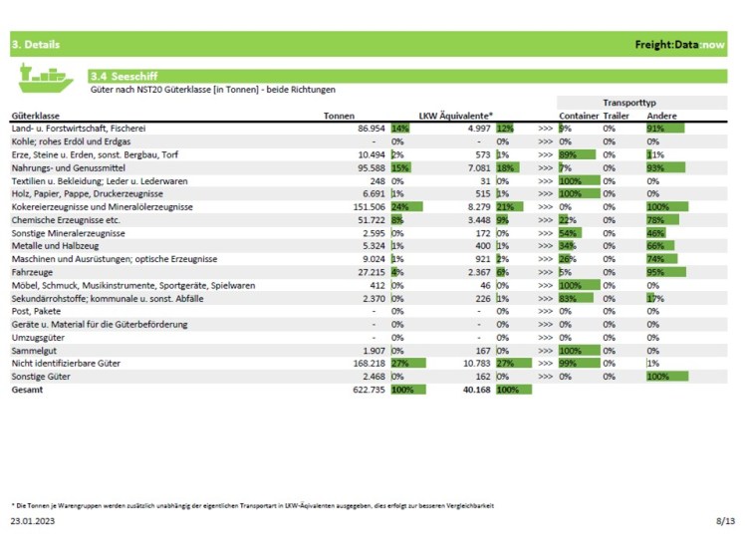Screen dimensions: 747x560
Task: Click the 8/13 page number
Action: click(x=725, y=521)
